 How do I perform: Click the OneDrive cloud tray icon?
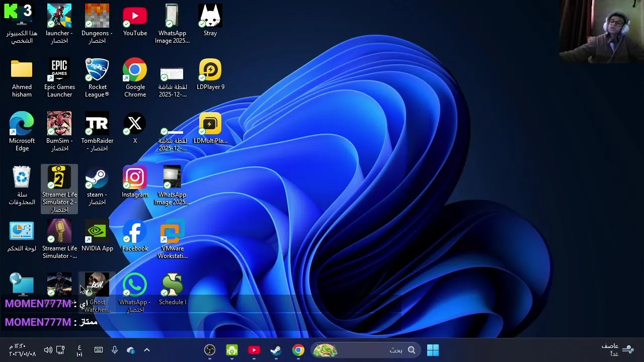coord(131,350)
